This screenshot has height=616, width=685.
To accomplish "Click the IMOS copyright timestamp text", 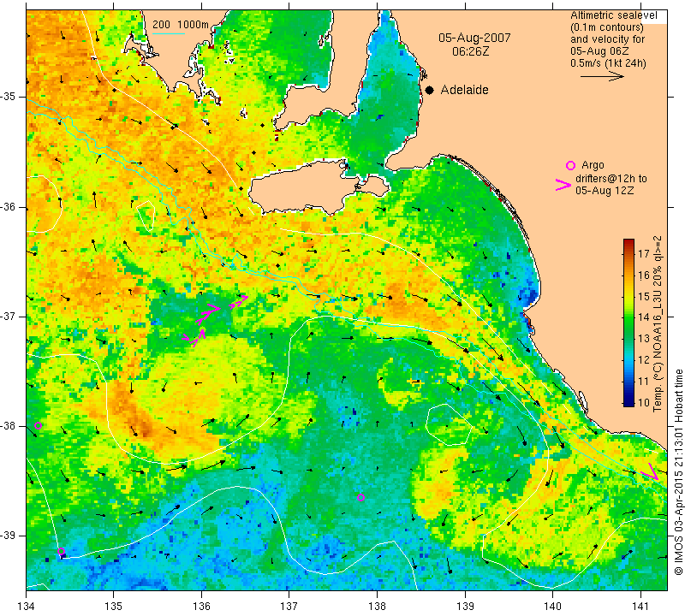I will pos(678,472).
